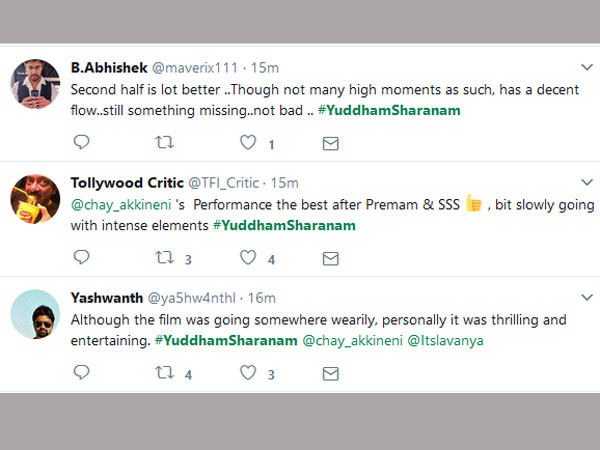Message Yashwanth's tweet using envelope icon
Image resolution: width=600 pixels, height=450 pixels.
click(330, 373)
